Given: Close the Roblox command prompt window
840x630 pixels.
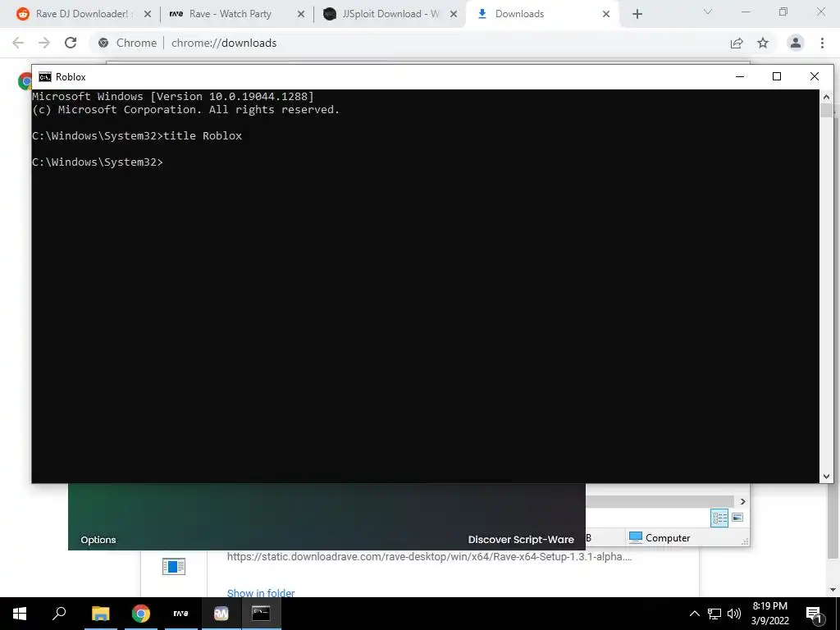Looking at the screenshot, I should (815, 76).
